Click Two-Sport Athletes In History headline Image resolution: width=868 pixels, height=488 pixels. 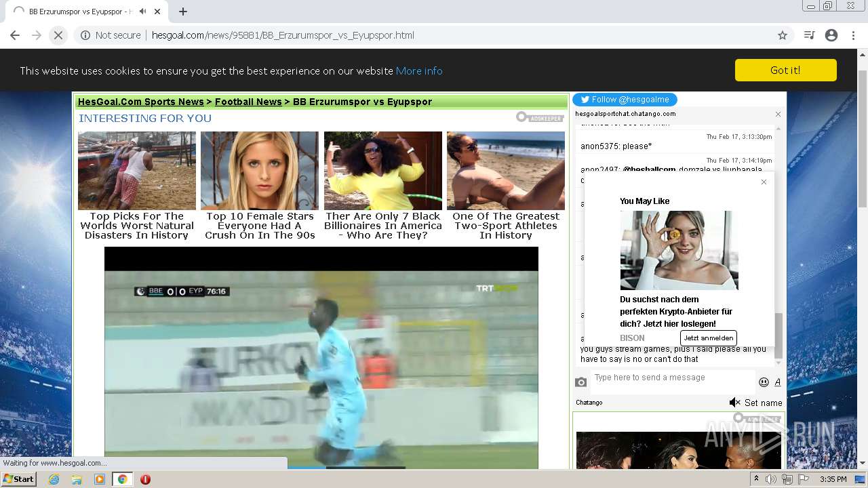[506, 226]
